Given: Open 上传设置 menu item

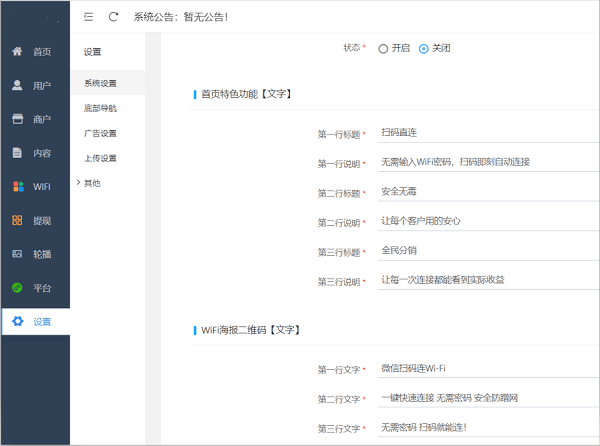Looking at the screenshot, I should pos(101,158).
